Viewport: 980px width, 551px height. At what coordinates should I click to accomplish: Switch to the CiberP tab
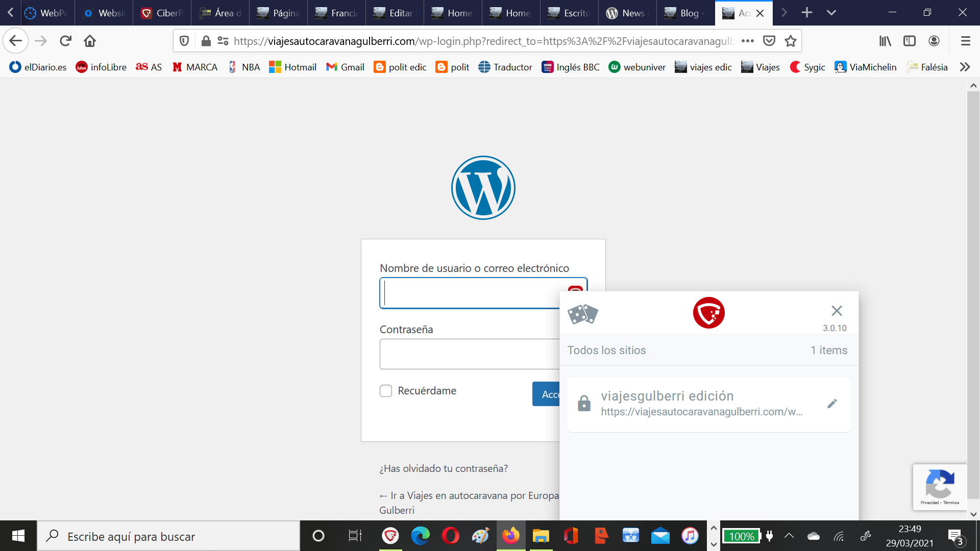[x=162, y=13]
